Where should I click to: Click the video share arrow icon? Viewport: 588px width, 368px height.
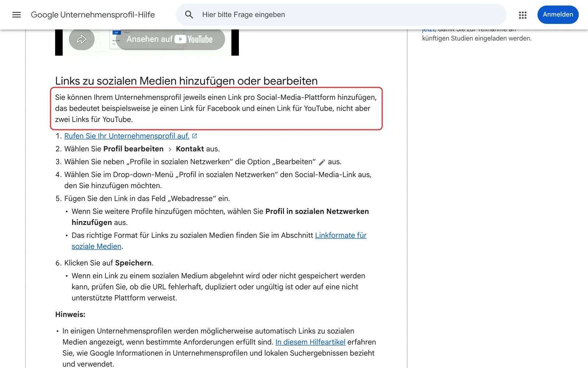click(82, 39)
